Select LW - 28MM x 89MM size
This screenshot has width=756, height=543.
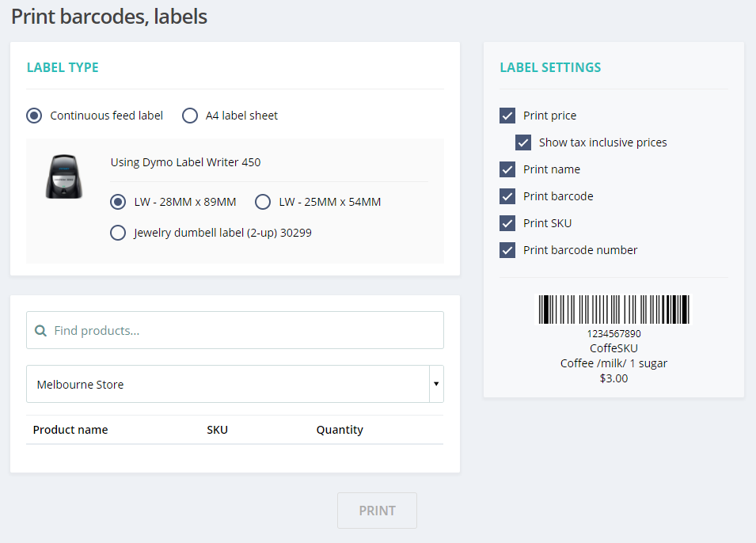point(118,202)
